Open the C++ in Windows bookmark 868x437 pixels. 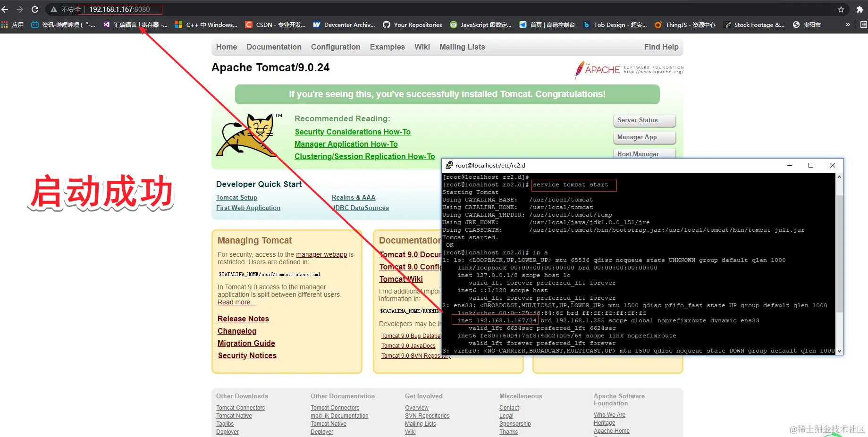(206, 25)
